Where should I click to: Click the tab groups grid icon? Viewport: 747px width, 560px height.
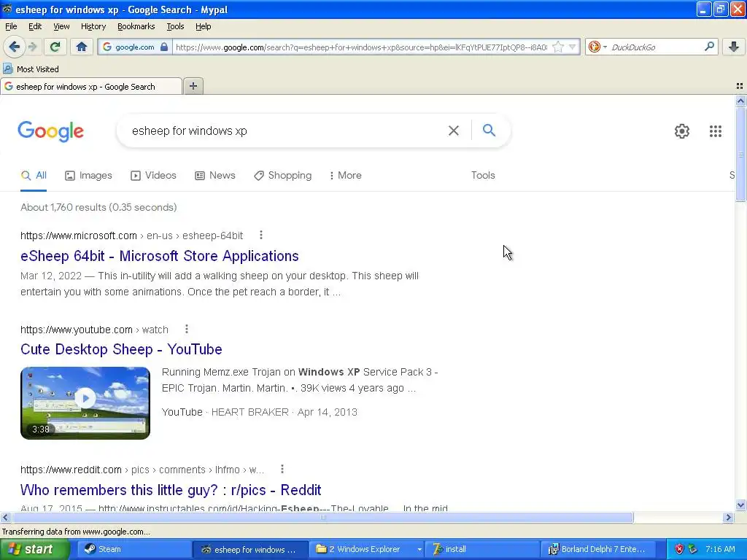pos(739,86)
